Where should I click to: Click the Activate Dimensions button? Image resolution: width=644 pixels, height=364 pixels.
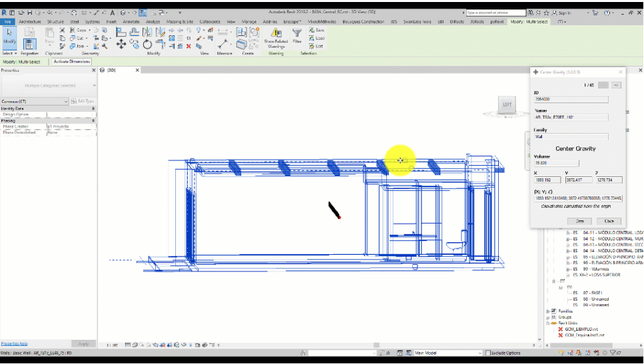[71, 62]
